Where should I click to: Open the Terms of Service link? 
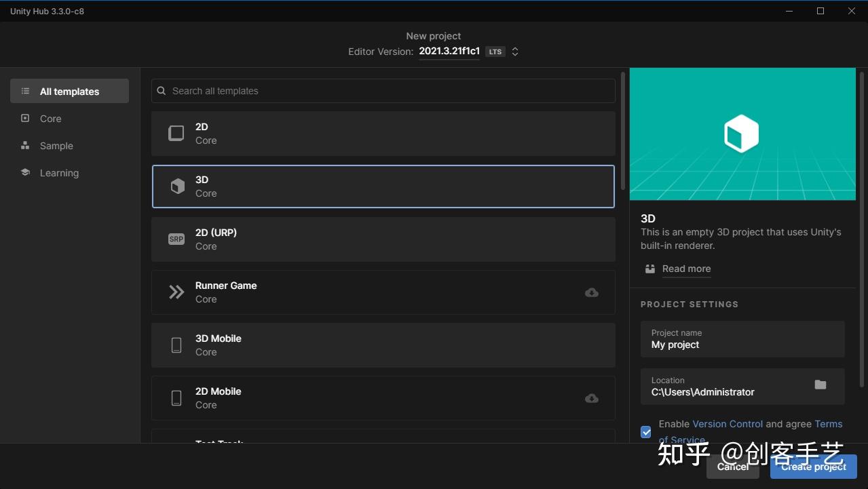828,423
